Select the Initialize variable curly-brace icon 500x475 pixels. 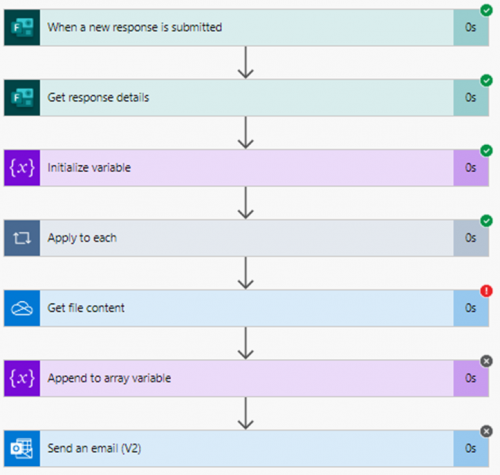click(22, 168)
